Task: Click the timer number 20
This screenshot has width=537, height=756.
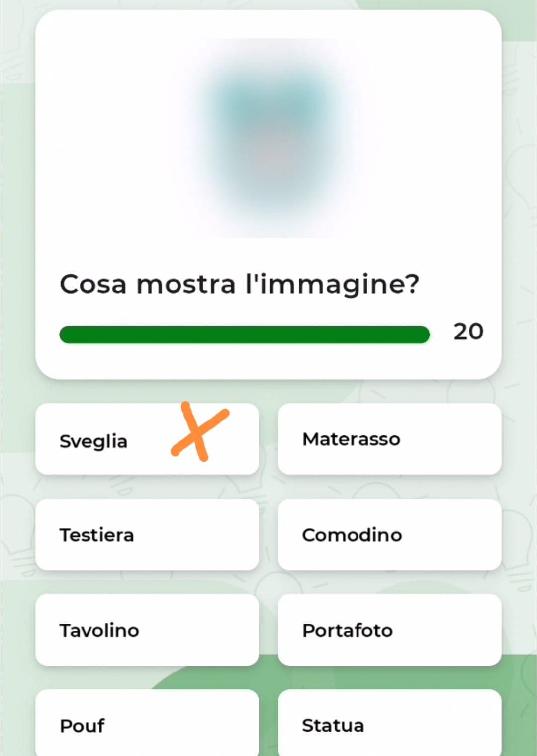Action: coord(468,332)
